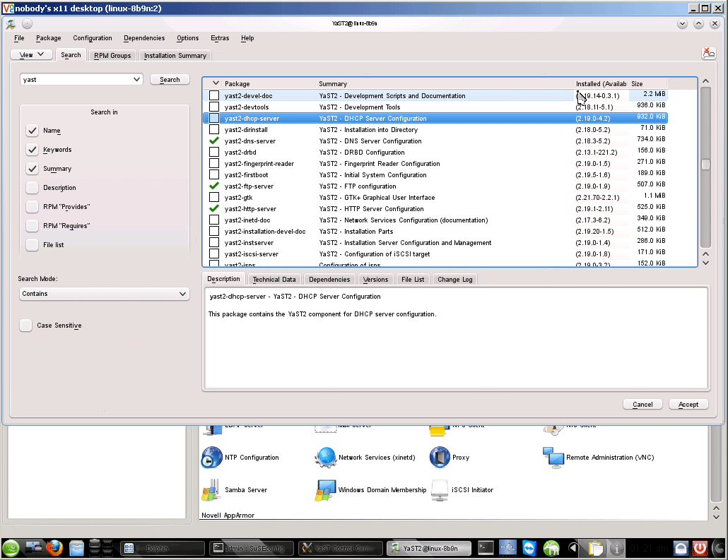
Task: Open the File menu
Action: click(x=20, y=38)
